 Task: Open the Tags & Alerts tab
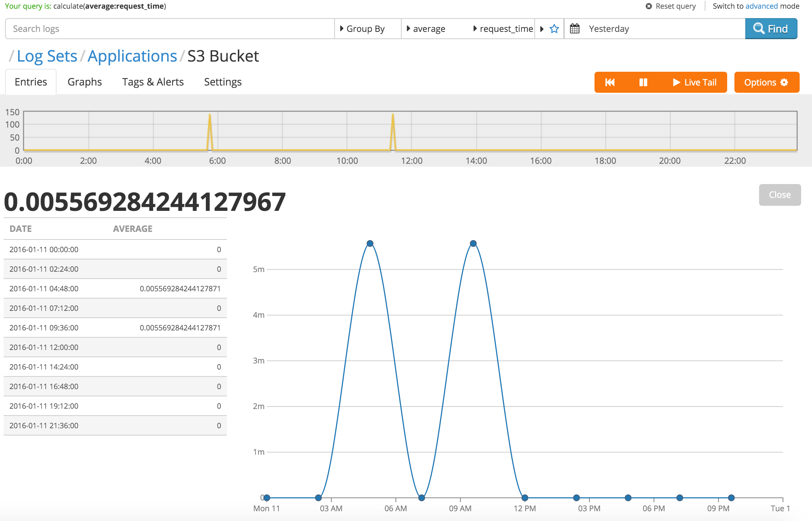[x=153, y=82]
